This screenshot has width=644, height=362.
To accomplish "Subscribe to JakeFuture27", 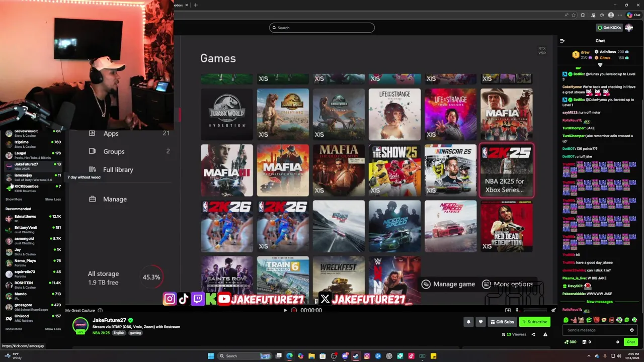I will [x=535, y=322].
